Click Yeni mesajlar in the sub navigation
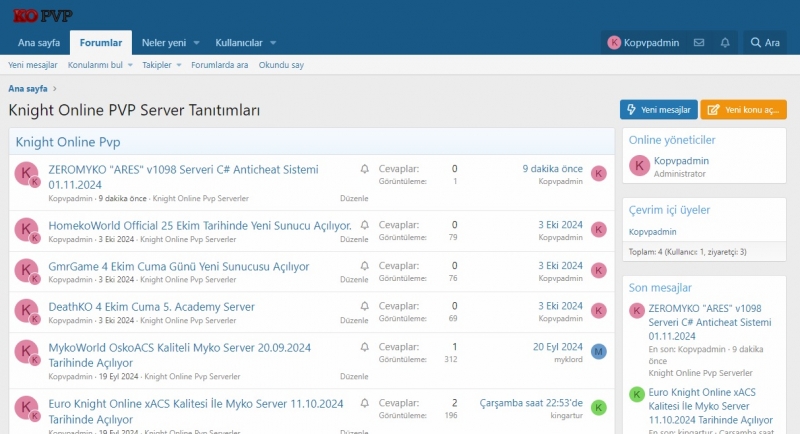The image size is (800, 434). pyautogui.click(x=33, y=65)
